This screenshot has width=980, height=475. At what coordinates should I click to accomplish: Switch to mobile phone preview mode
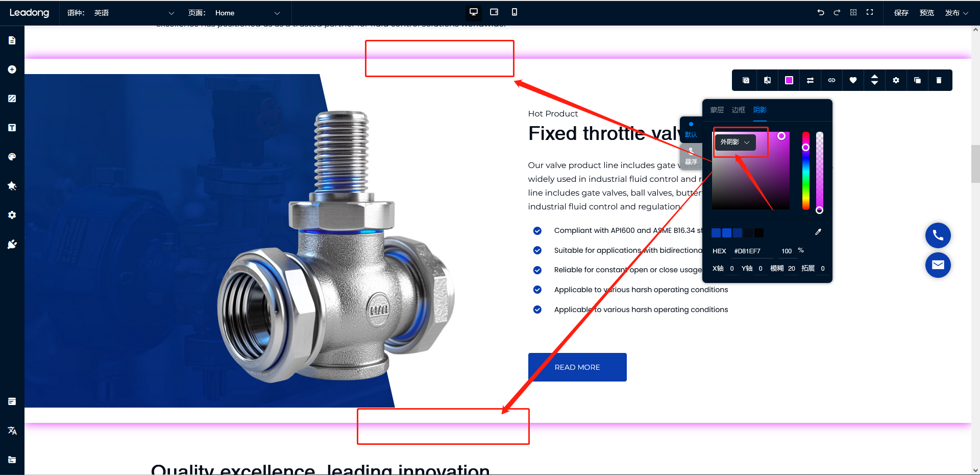pyautogui.click(x=514, y=12)
